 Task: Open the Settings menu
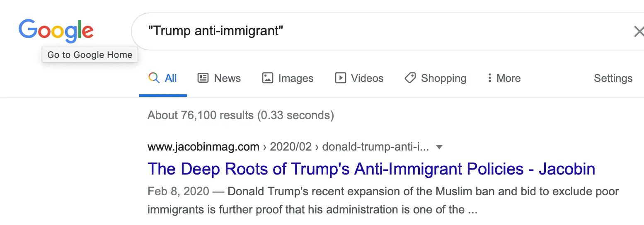[613, 78]
